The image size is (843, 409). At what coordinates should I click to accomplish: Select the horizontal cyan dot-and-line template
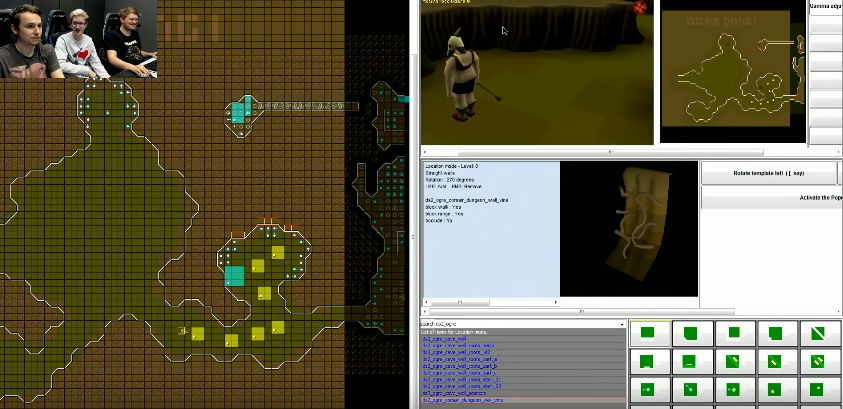point(649,389)
